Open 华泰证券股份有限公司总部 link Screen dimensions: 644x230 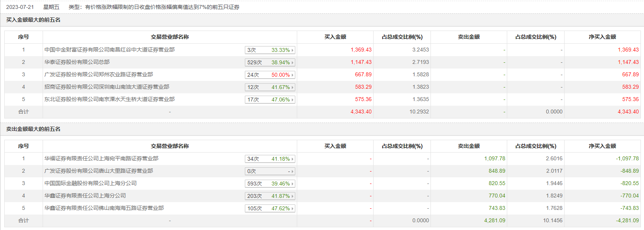click(x=77, y=62)
